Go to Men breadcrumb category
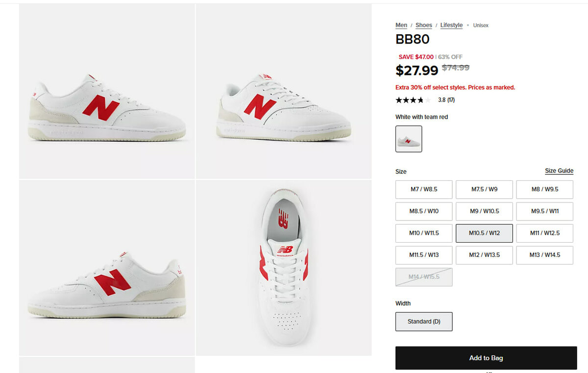This screenshot has width=588, height=373. (401, 25)
